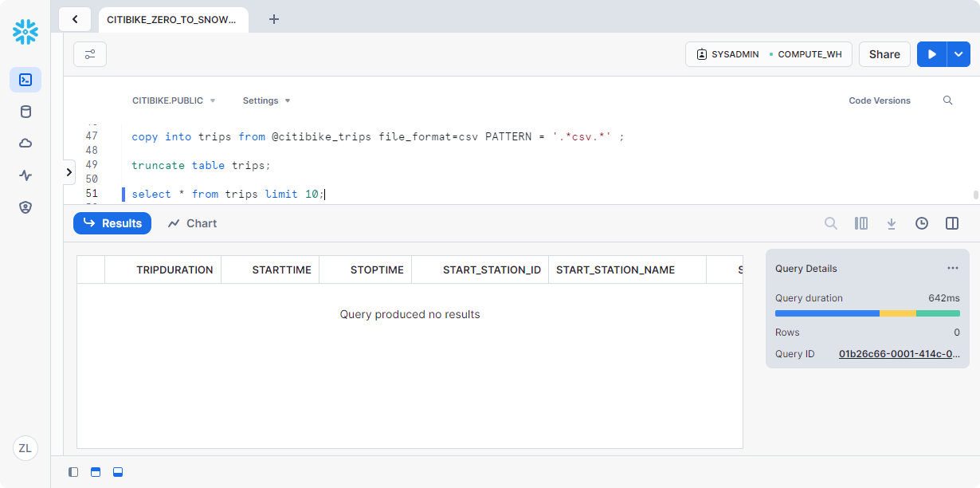
Task: Click the Snowflake logo home icon
Action: [25, 32]
